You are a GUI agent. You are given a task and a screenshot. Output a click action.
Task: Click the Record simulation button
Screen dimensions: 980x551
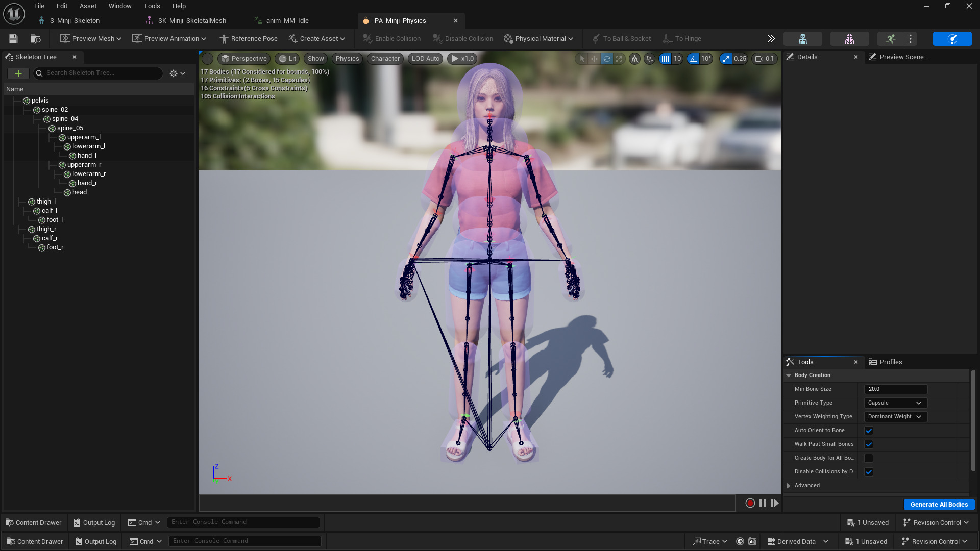(750, 503)
